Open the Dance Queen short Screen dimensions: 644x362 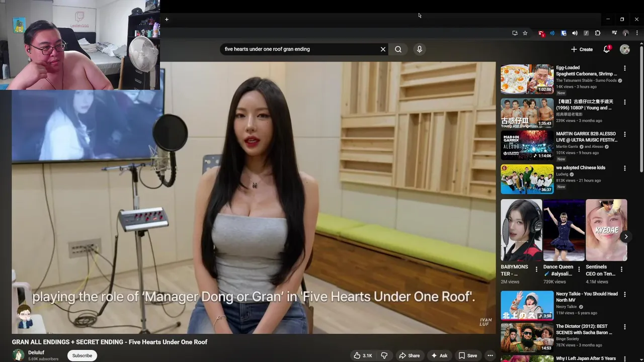click(564, 230)
